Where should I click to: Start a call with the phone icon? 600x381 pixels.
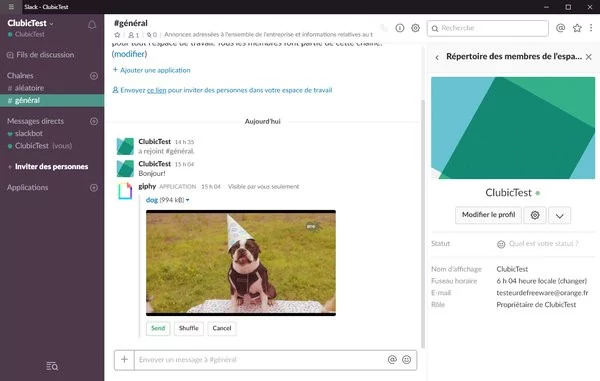point(383,28)
